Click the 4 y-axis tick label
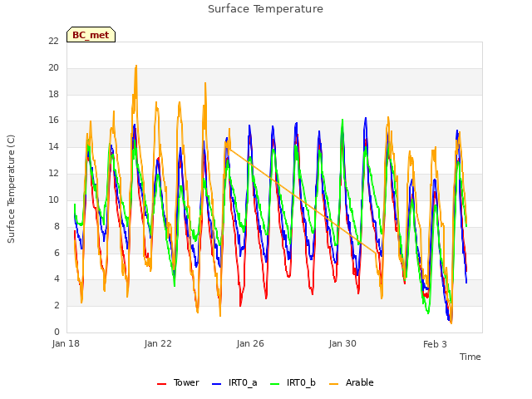 [57, 278]
